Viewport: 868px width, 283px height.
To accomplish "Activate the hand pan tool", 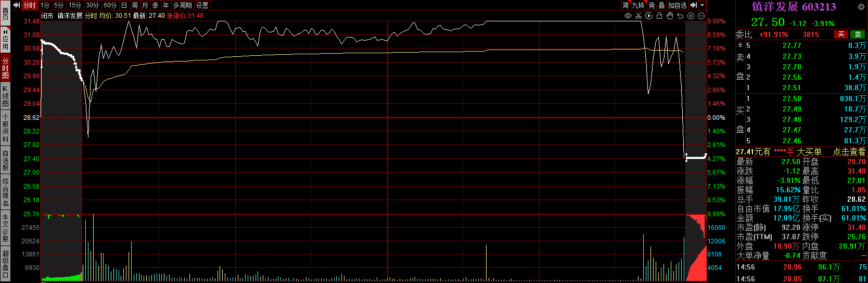I will [x=670, y=16].
